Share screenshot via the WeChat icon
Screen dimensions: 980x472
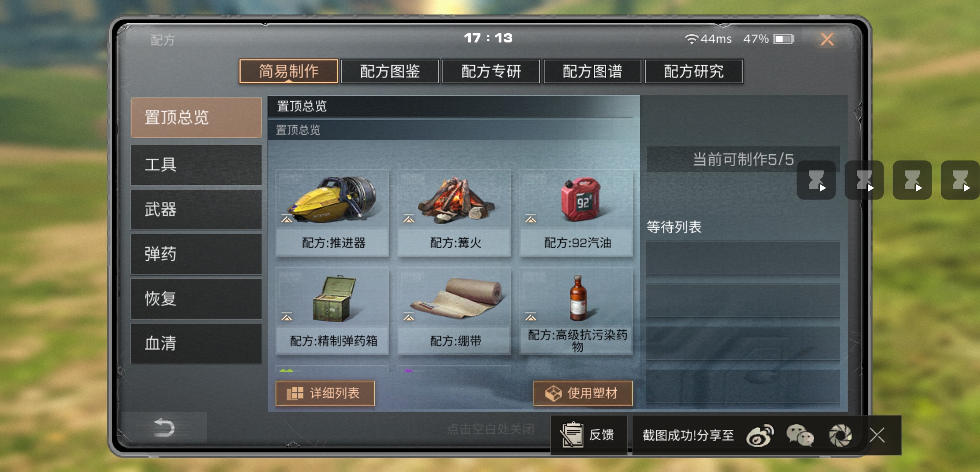[800, 435]
